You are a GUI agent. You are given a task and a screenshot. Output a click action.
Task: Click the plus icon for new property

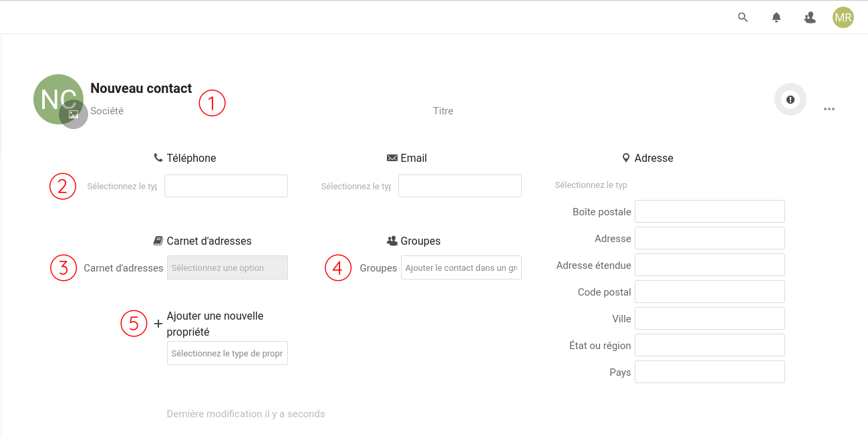pos(158,324)
